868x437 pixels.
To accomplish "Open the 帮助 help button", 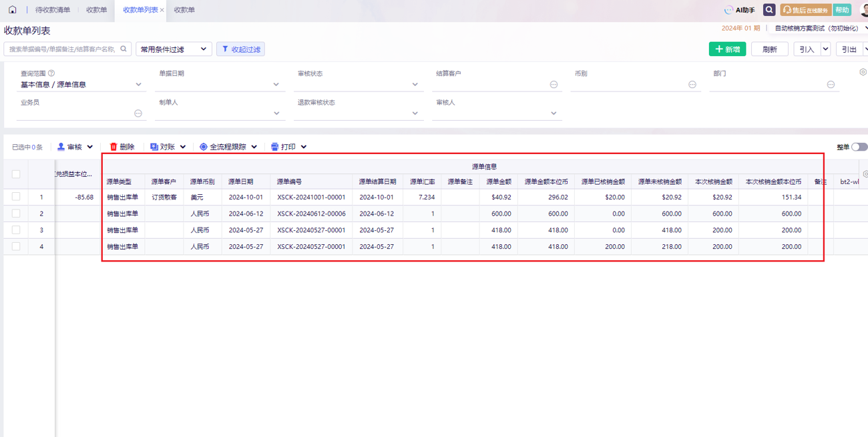I will pyautogui.click(x=842, y=10).
